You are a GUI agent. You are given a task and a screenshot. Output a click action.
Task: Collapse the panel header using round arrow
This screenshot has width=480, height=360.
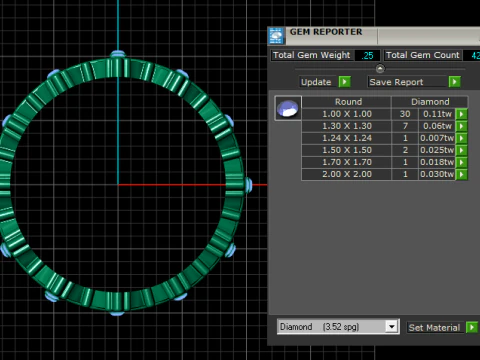point(380,69)
